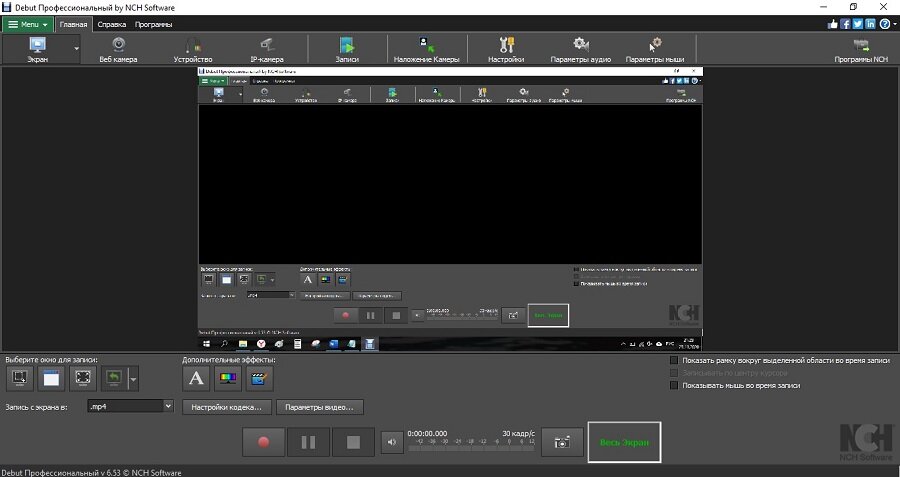Viewport: 900px width, 477px height.
Task: Open the Записи recordings list
Action: (347, 49)
